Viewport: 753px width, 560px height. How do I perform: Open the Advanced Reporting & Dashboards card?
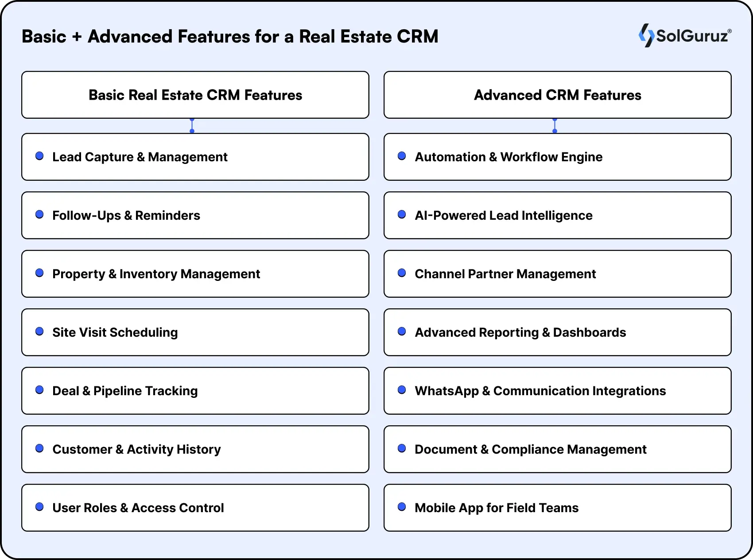coord(557,332)
